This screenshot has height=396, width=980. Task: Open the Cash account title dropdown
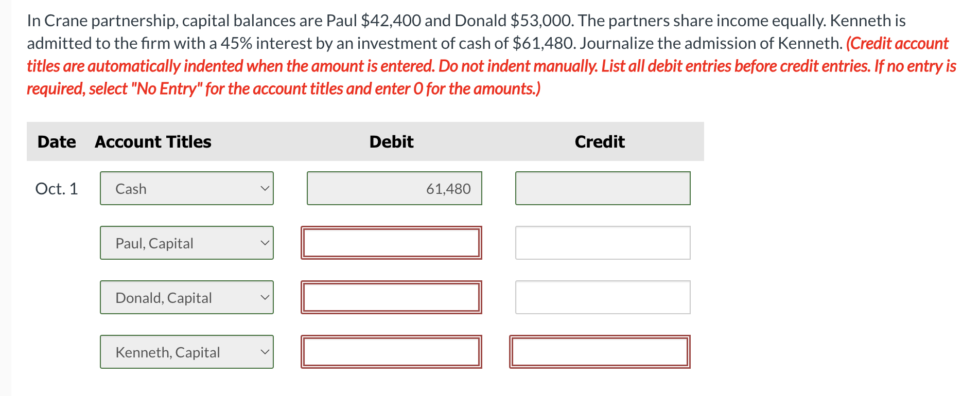tap(186, 188)
